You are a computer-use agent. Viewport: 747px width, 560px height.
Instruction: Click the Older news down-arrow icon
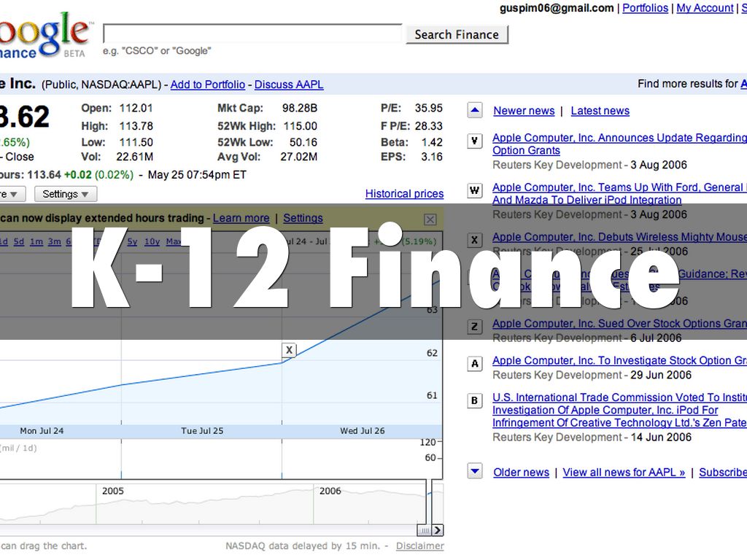pos(475,472)
